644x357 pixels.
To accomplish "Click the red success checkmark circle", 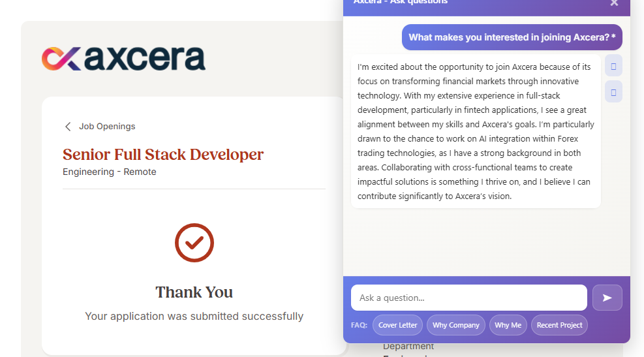I will point(194,243).
